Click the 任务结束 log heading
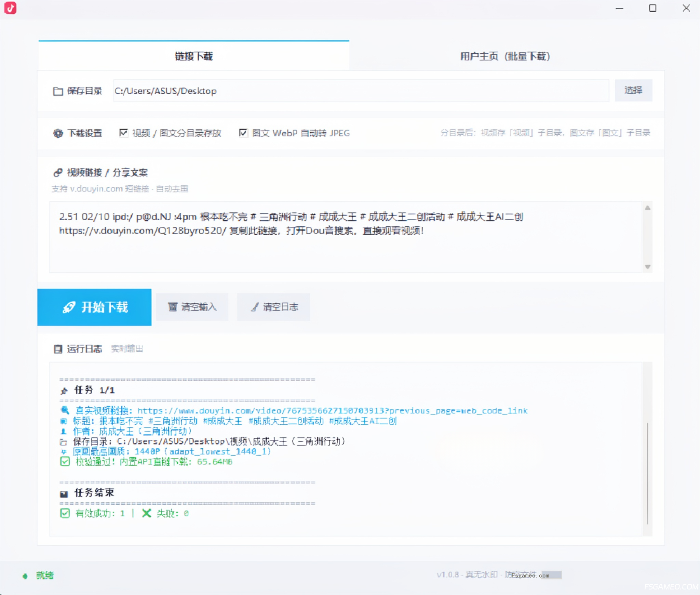 (x=94, y=493)
